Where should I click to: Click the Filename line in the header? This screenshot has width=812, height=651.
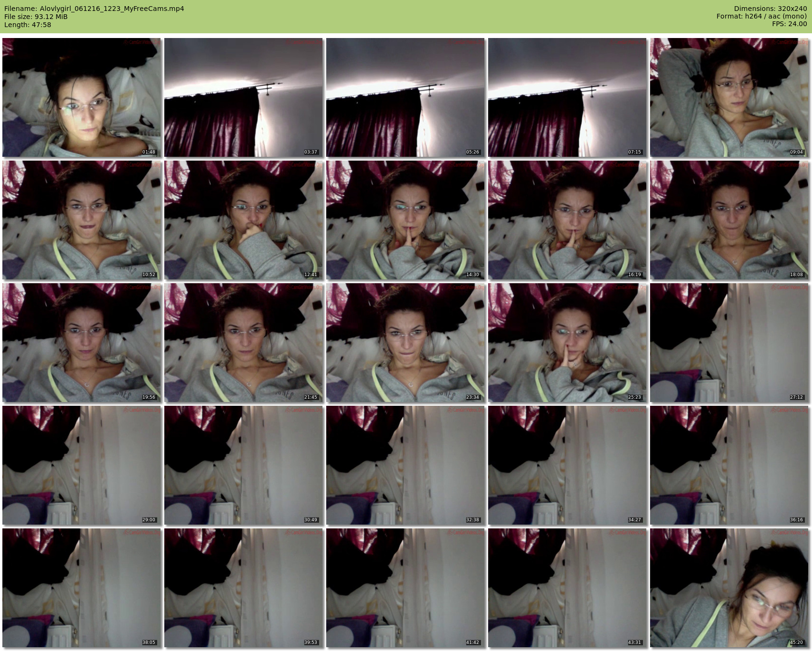tap(94, 9)
